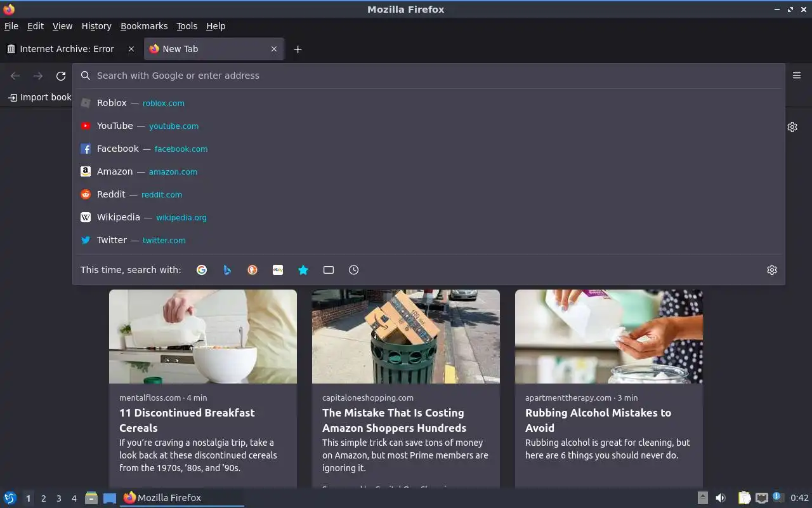Viewport: 812px width, 508px height.
Task: Open the Help menu
Action: [216, 26]
